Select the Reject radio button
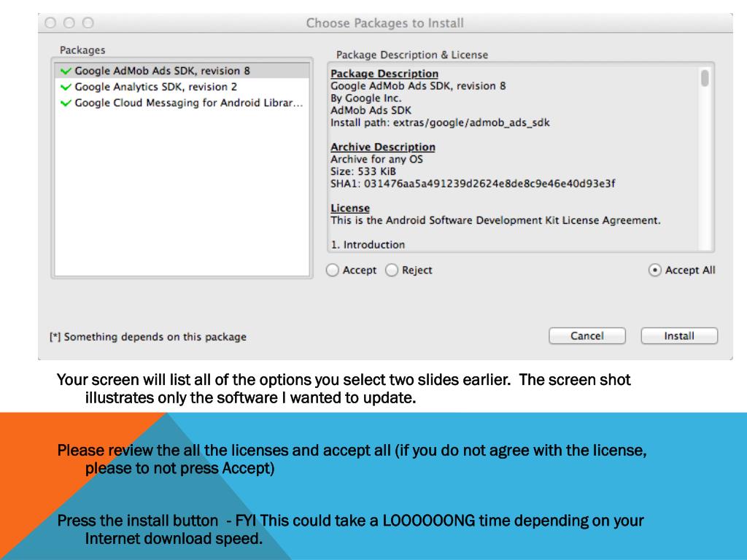This screenshot has width=747, height=560. click(x=392, y=270)
